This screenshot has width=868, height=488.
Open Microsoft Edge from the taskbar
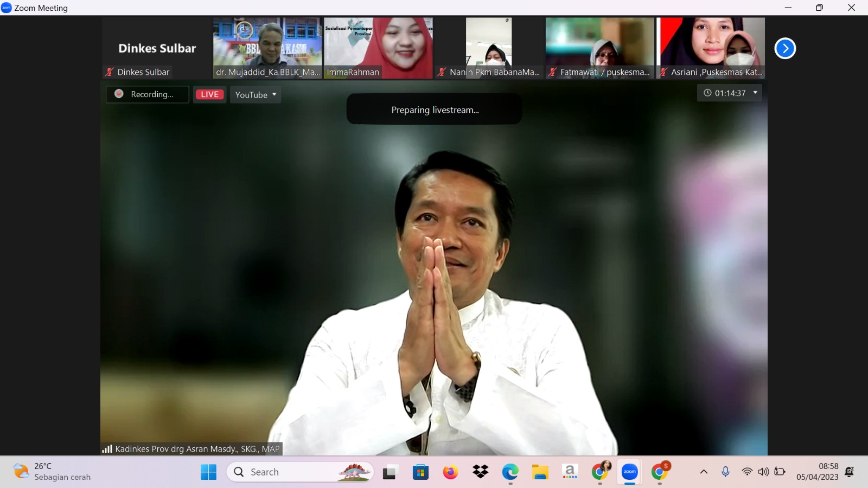(510, 472)
